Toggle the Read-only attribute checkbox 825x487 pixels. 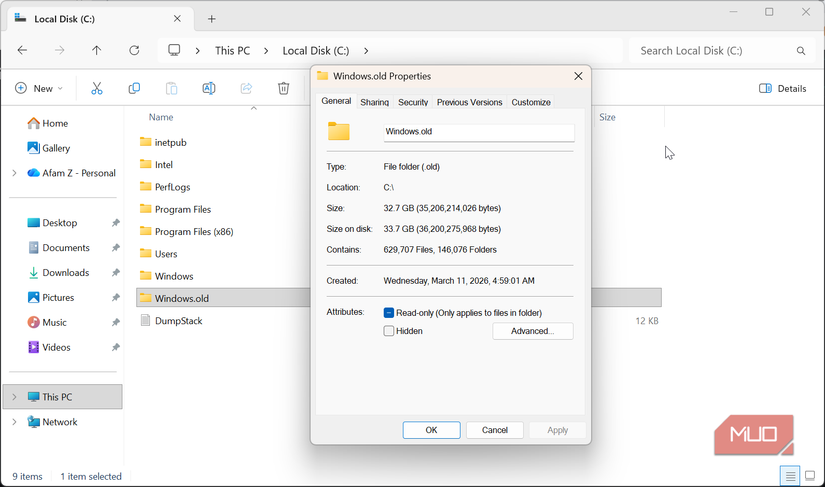389,313
